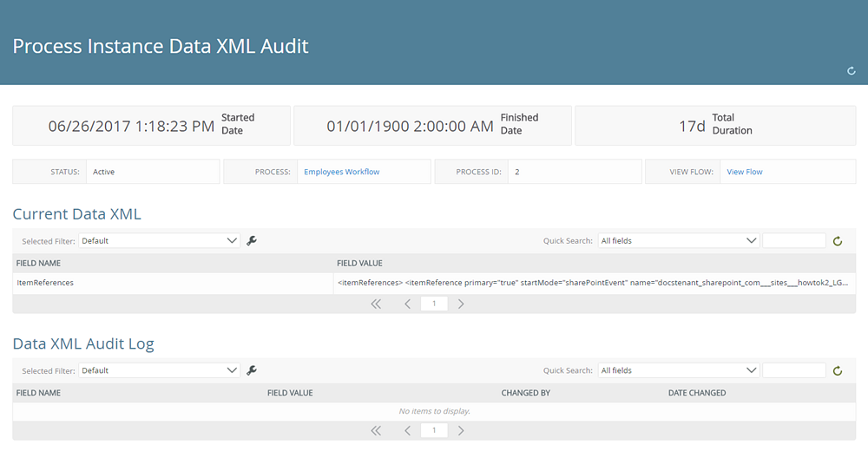
Task: Go to previous page of Current Data XML
Action: (x=407, y=304)
